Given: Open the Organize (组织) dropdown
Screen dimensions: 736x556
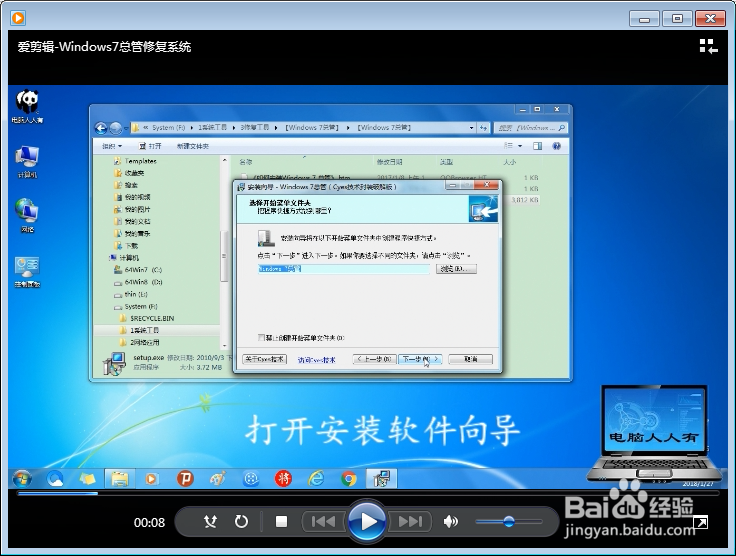Looking at the screenshot, I should (x=112, y=146).
